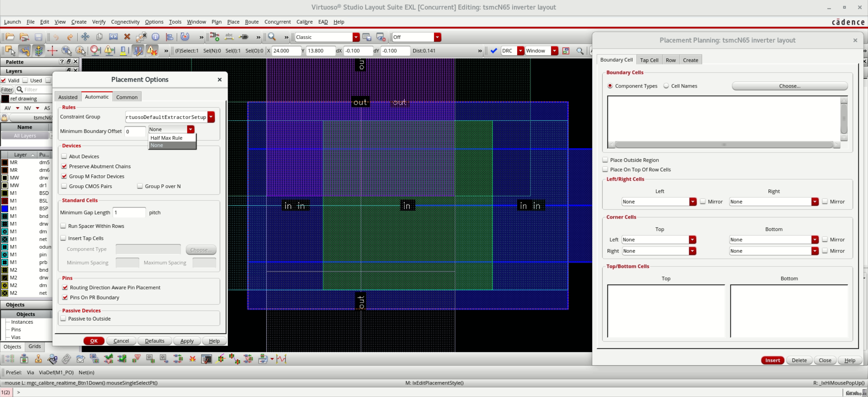Click the Redo icon in the toolbar

click(70, 37)
